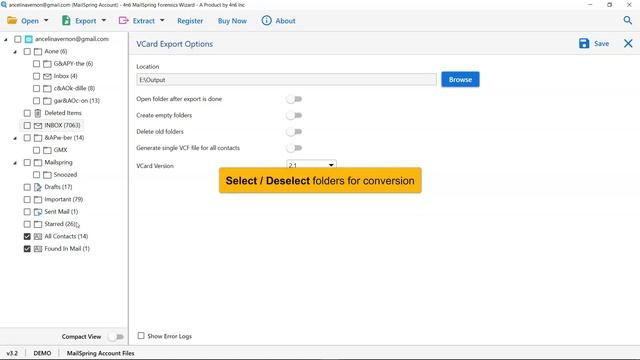Click the About info icon
This screenshot has height=360, width=640.
(266, 20)
